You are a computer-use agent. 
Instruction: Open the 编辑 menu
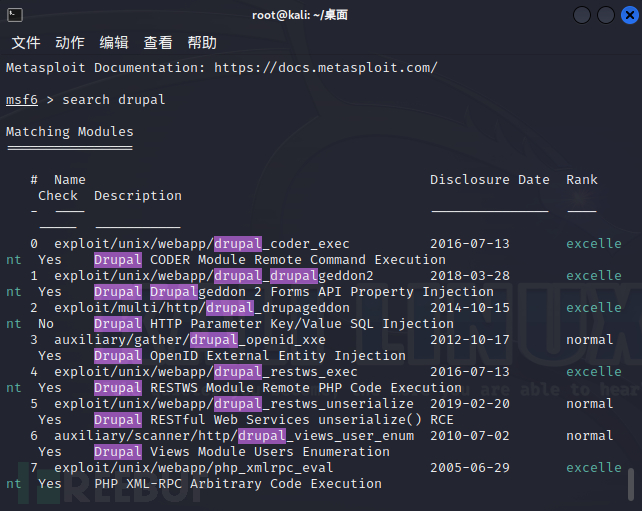click(114, 42)
